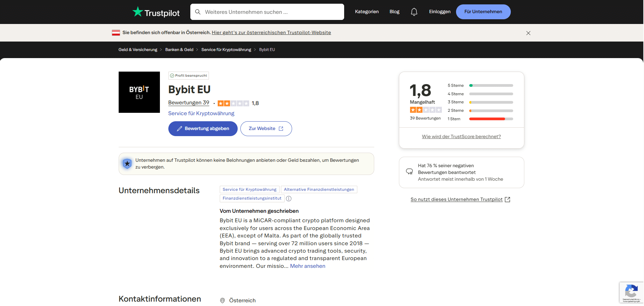Click the 2 Sterne rating bar

point(491,110)
